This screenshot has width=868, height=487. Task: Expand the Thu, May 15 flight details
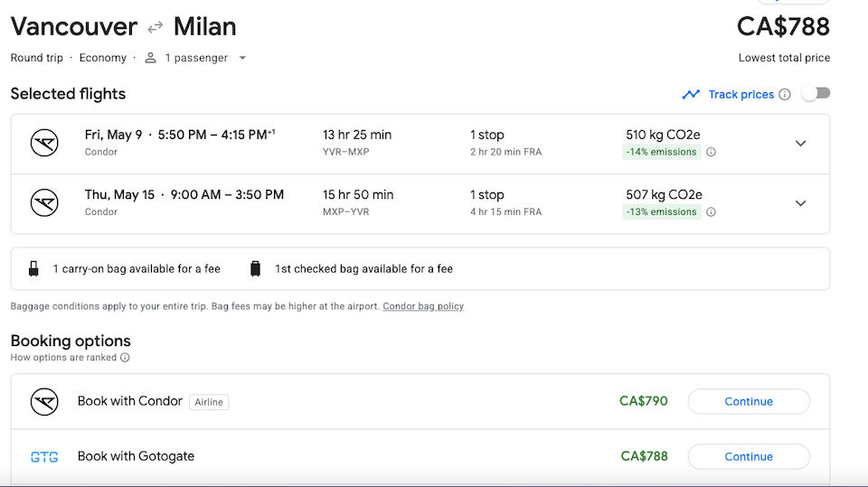point(800,203)
